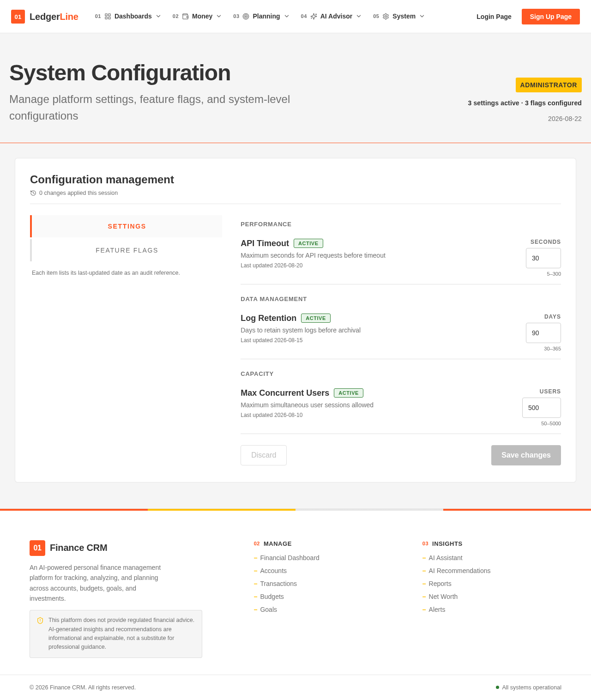Open Reports footer link
Screen dimensions: 591x700
440,584
